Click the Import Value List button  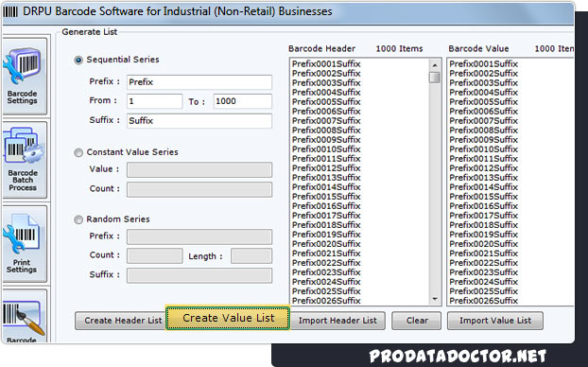click(x=495, y=321)
